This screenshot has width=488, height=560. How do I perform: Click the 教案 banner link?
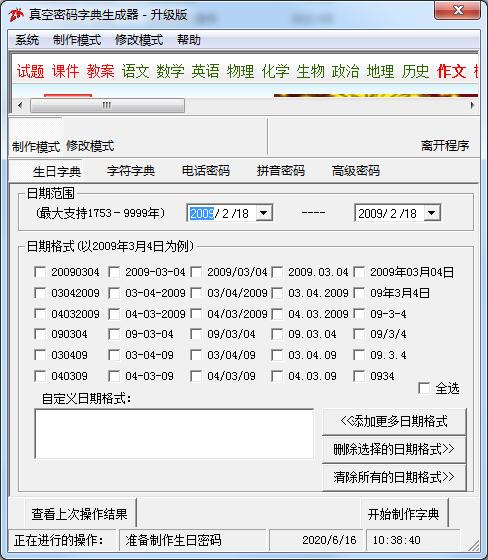point(101,71)
